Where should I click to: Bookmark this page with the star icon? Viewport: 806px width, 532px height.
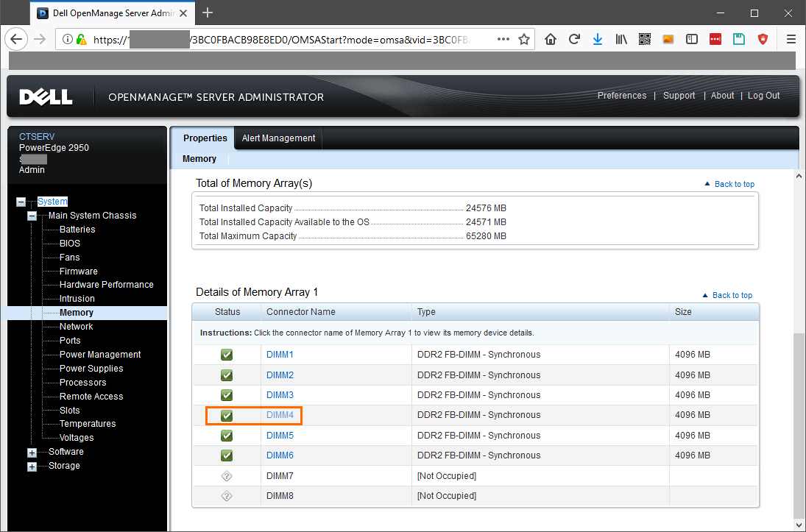point(524,40)
